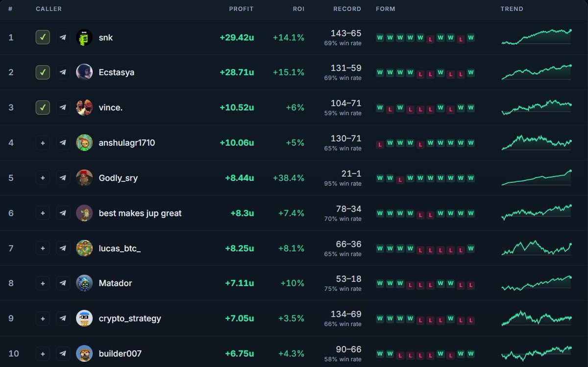This screenshot has width=588, height=367.
Task: Open Telegram icon for builder007
Action: click(63, 353)
